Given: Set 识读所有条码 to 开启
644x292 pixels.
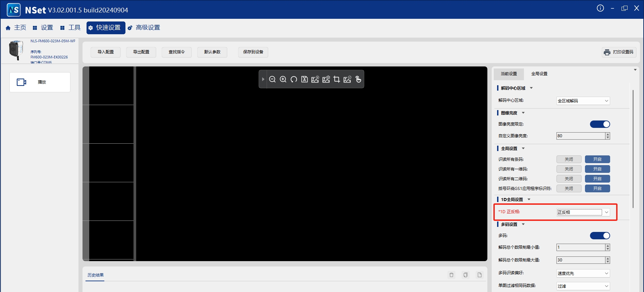Looking at the screenshot, I should (597, 159).
